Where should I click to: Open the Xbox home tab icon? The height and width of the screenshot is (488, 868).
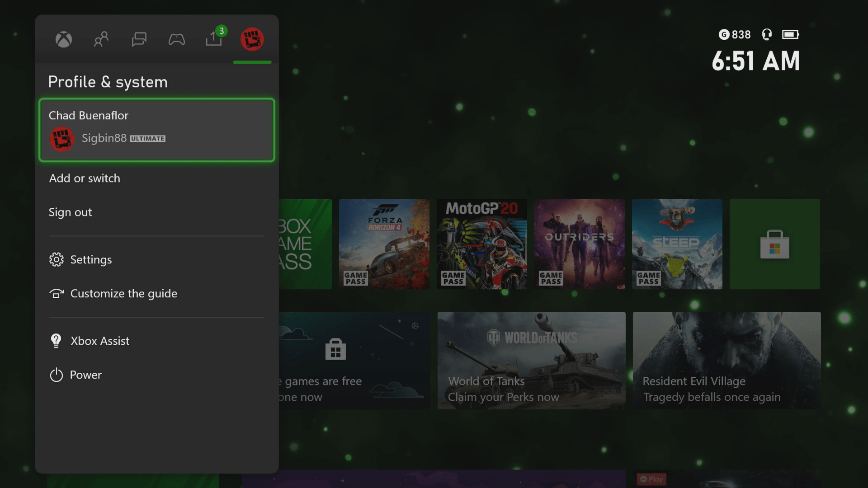tap(63, 39)
